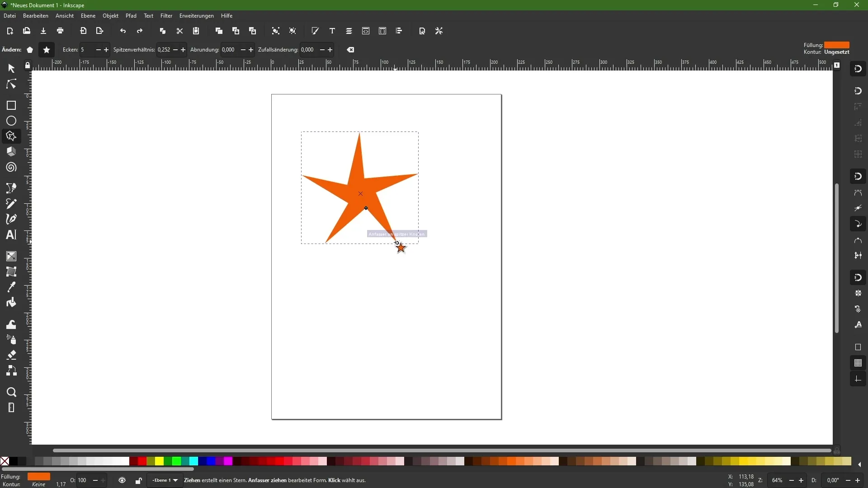Toggle snapping to grids
This screenshot has width=868, height=488.
[859, 363]
